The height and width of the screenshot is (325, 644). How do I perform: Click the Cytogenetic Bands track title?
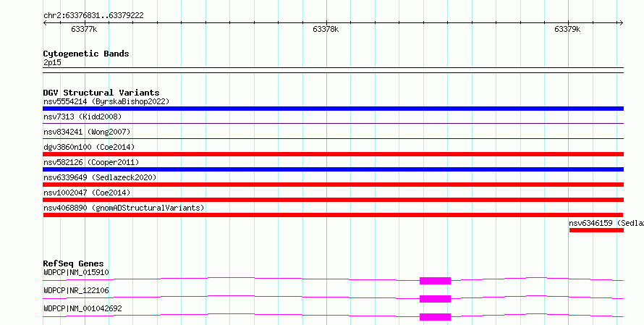point(86,54)
